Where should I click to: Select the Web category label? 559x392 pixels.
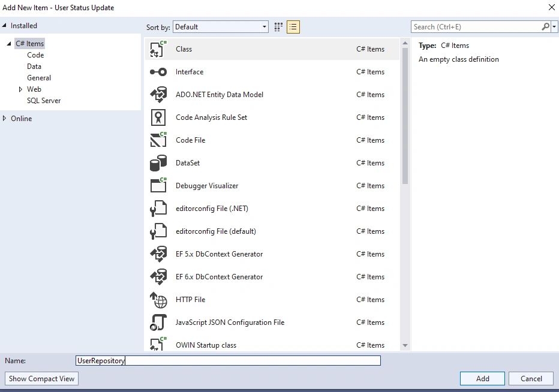pos(34,89)
